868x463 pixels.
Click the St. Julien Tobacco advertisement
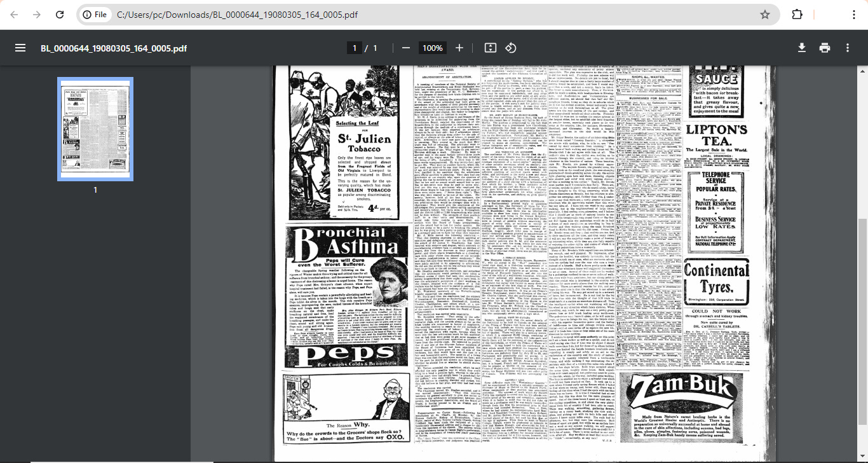coord(343,144)
